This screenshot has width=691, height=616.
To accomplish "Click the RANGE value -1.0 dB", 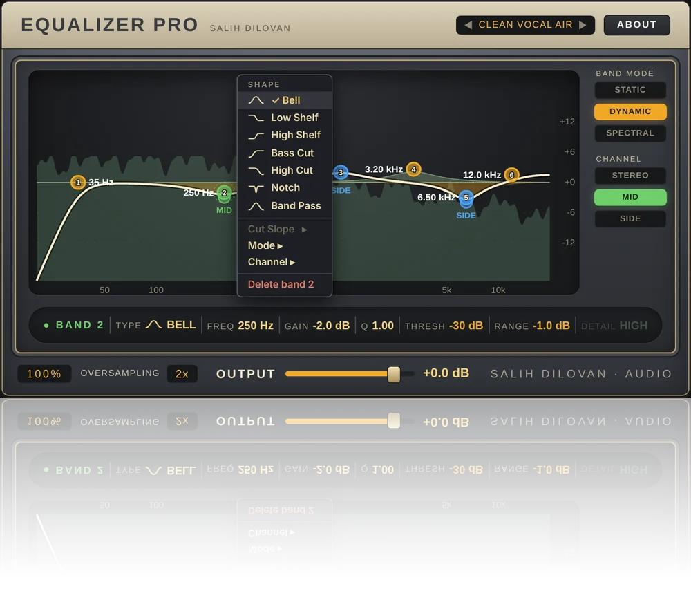I will [x=551, y=326].
